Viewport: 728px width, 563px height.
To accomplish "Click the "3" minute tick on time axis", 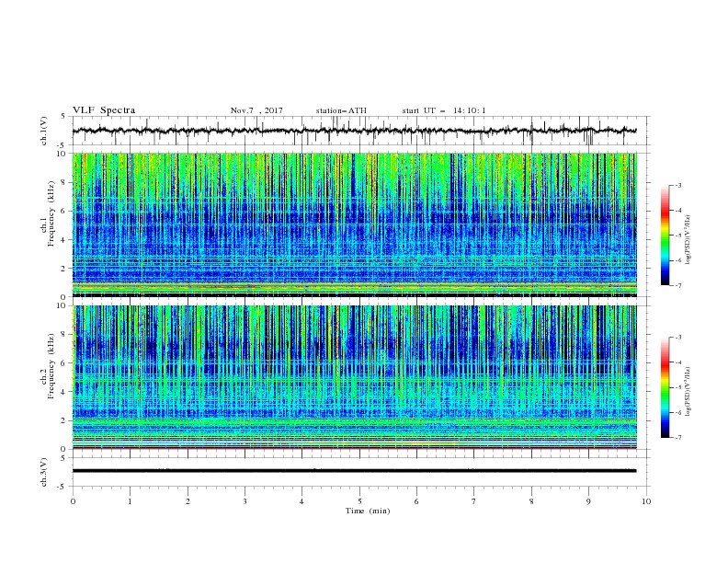I will [x=245, y=501].
